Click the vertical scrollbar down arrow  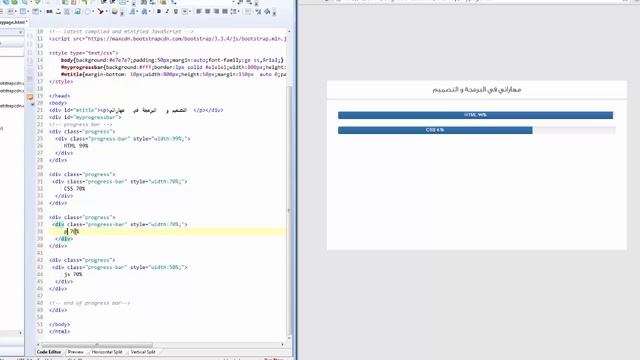289,338
